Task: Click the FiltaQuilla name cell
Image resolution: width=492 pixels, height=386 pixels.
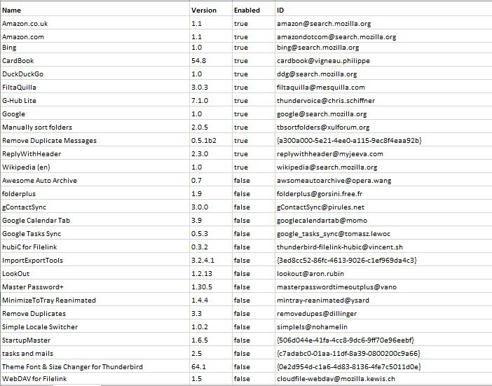Action: 95,87
